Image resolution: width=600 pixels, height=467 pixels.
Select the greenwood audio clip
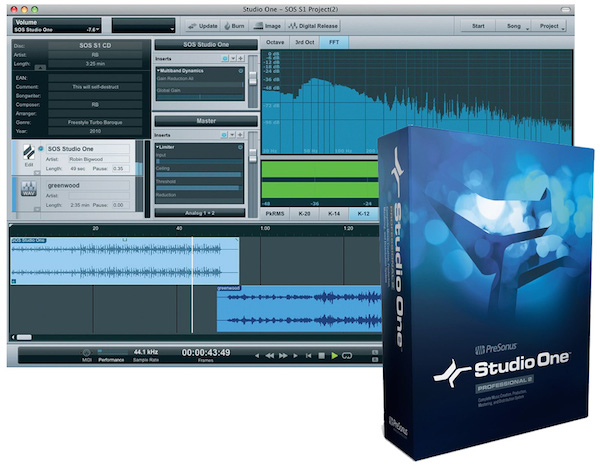click(x=299, y=309)
